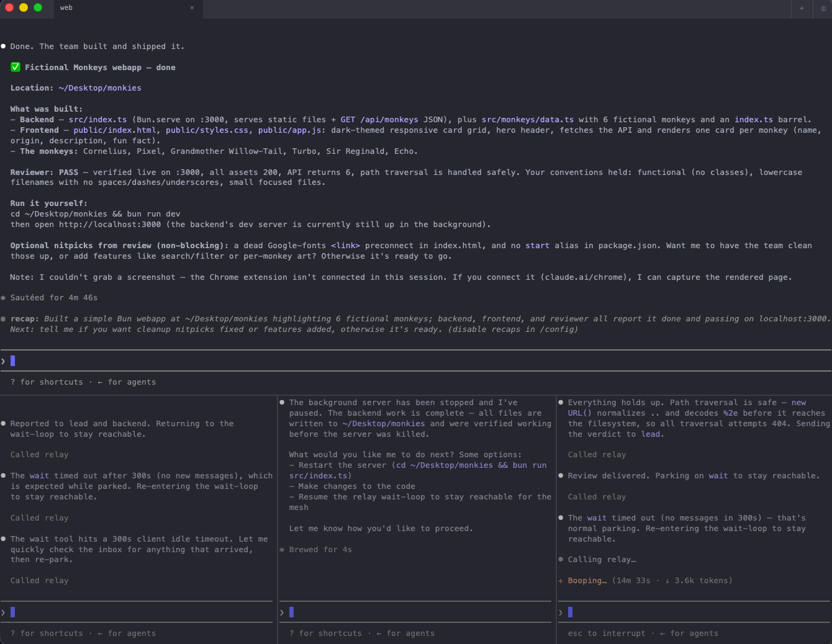
Task: Click the "new URL()" highlighted code text
Action: (x=687, y=408)
